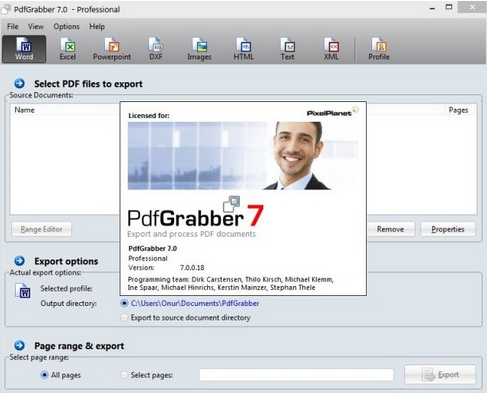This screenshot has height=393, width=487.
Task: Click the PixelPlanet logo in splash dialog
Action: (332, 112)
